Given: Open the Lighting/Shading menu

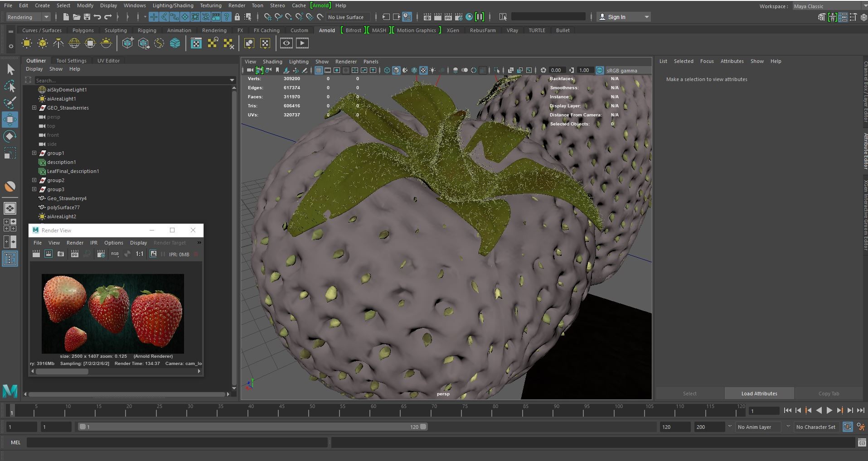Looking at the screenshot, I should click(x=173, y=5).
